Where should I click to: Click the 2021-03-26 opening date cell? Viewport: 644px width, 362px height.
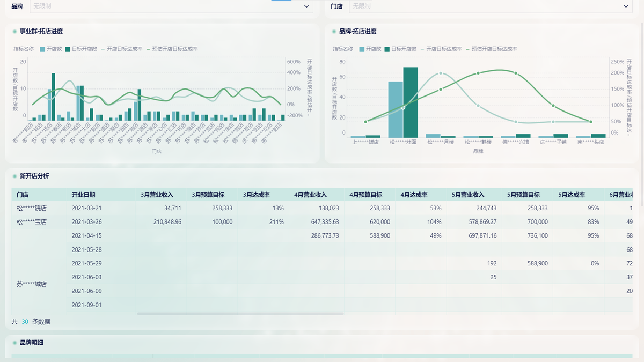pyautogui.click(x=86, y=221)
